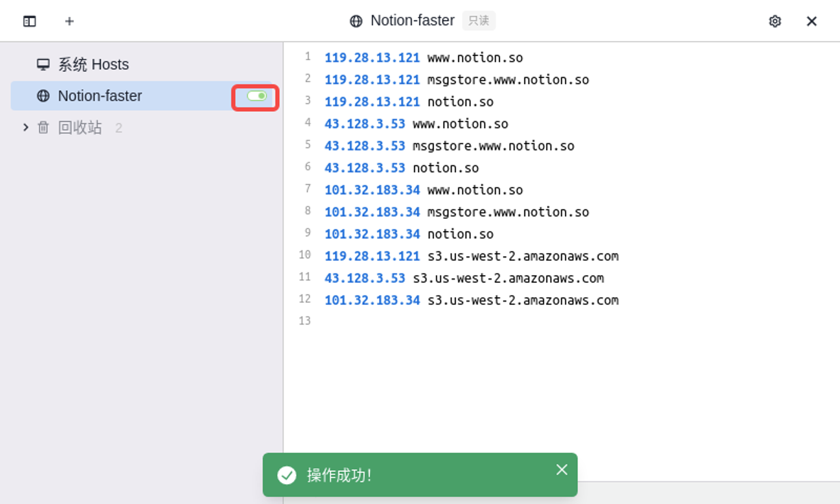
Task: Click the trash can icon for 回收站
Action: tap(43, 127)
